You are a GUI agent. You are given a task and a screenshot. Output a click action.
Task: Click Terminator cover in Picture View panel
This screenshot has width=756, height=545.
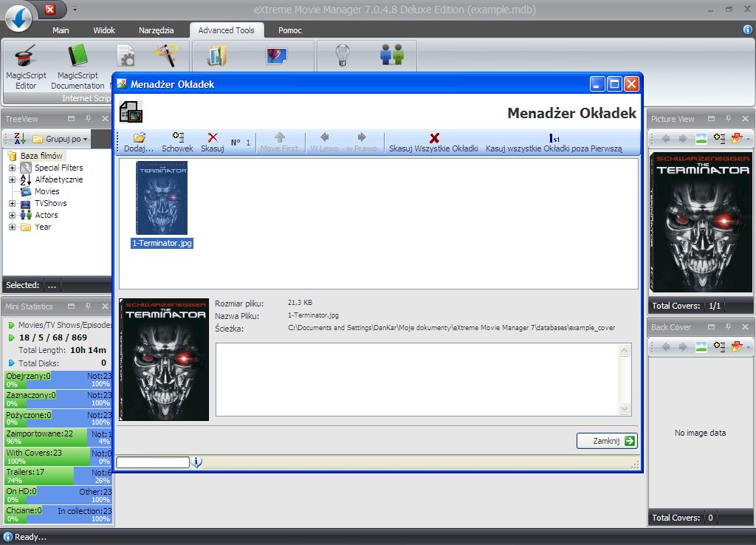[x=701, y=223]
